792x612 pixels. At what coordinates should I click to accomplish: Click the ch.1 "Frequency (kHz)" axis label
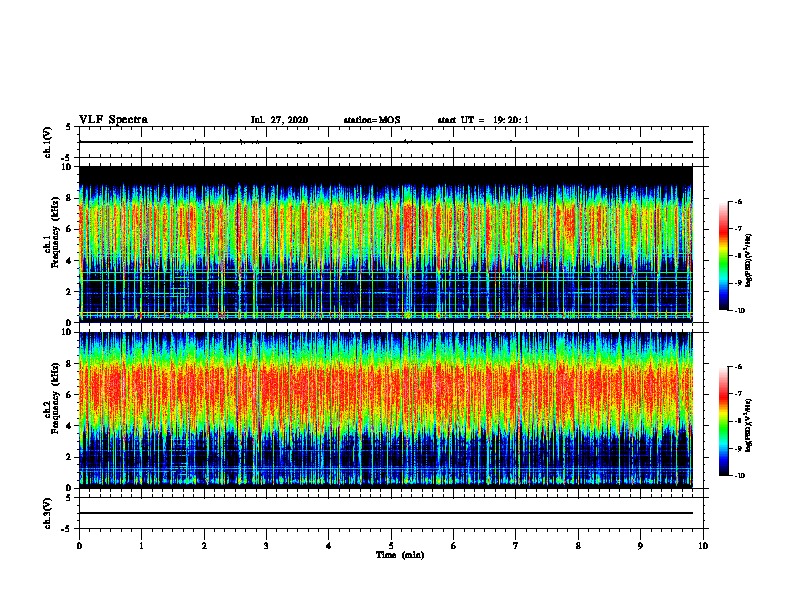coord(55,232)
